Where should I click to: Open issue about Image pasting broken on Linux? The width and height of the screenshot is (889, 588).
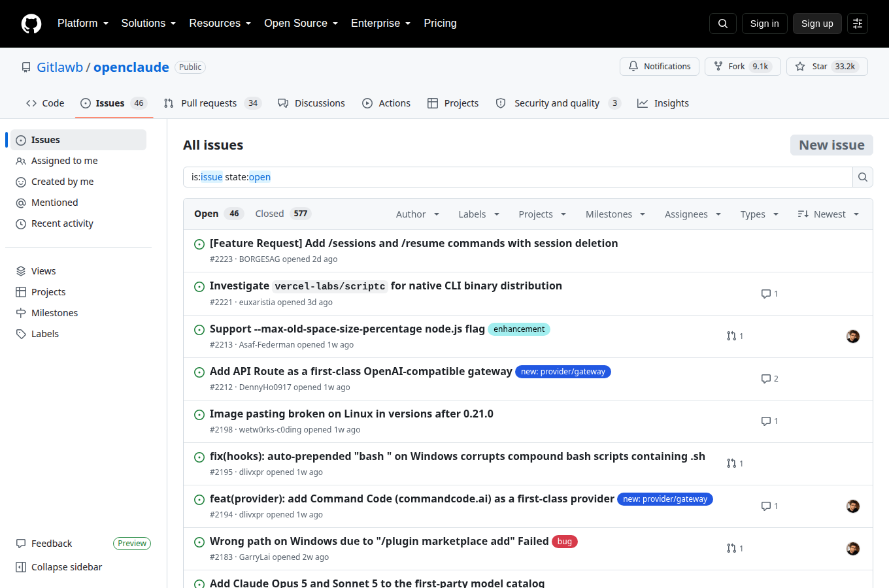coord(352,414)
